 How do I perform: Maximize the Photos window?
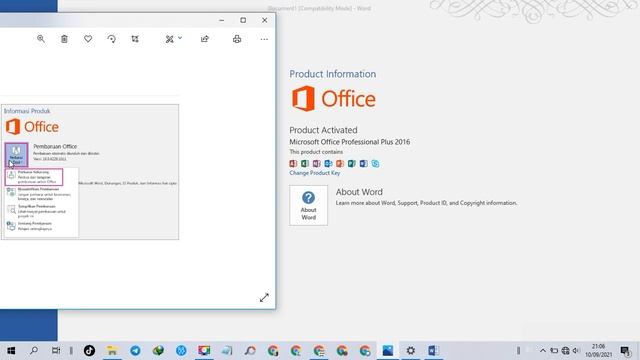coord(243,20)
